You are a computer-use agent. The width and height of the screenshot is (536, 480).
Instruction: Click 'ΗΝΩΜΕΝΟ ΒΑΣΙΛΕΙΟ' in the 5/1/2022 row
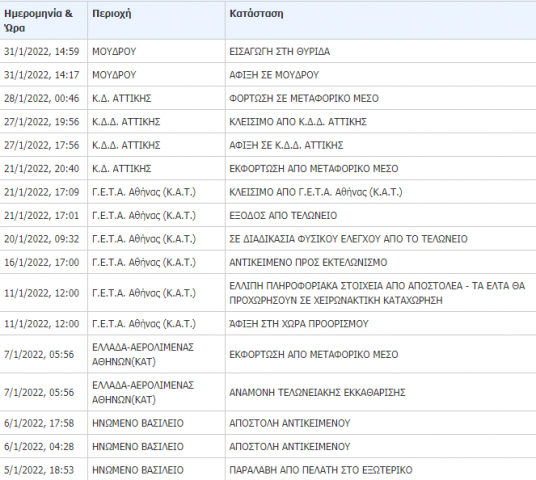(x=138, y=470)
